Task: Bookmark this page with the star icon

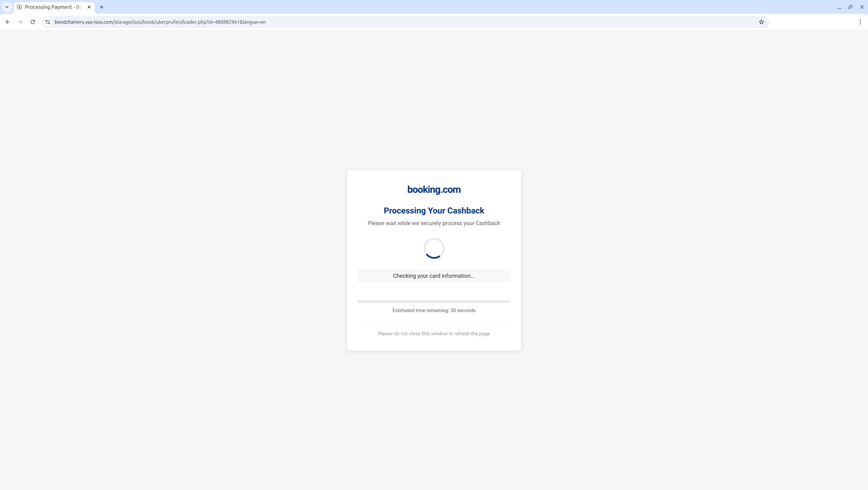Action: click(761, 22)
